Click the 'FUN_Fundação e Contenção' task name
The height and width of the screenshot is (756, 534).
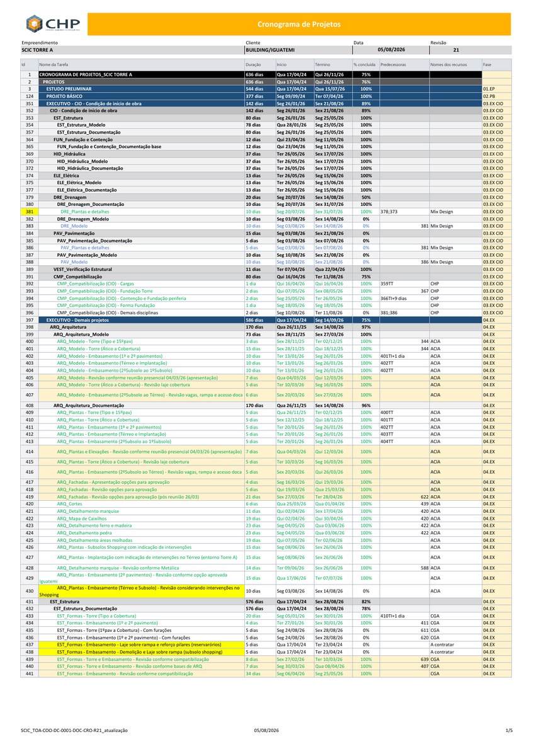pos(83,140)
